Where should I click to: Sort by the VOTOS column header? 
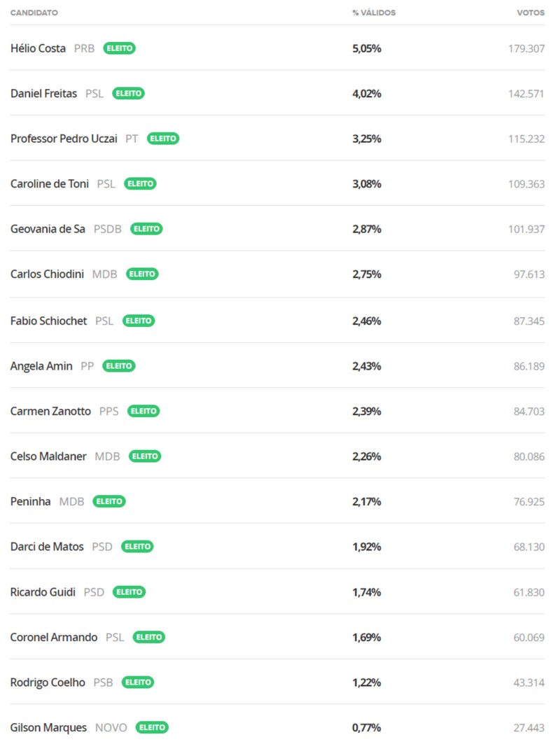[531, 13]
